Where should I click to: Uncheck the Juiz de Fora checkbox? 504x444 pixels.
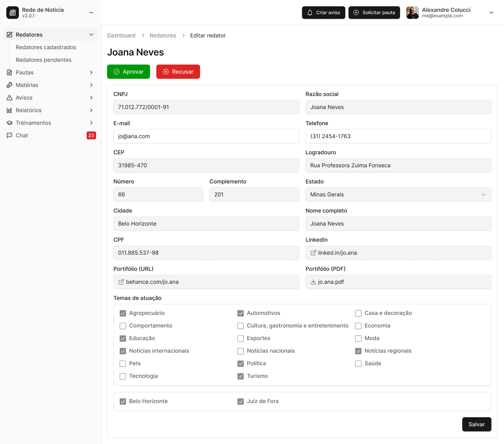click(x=241, y=401)
